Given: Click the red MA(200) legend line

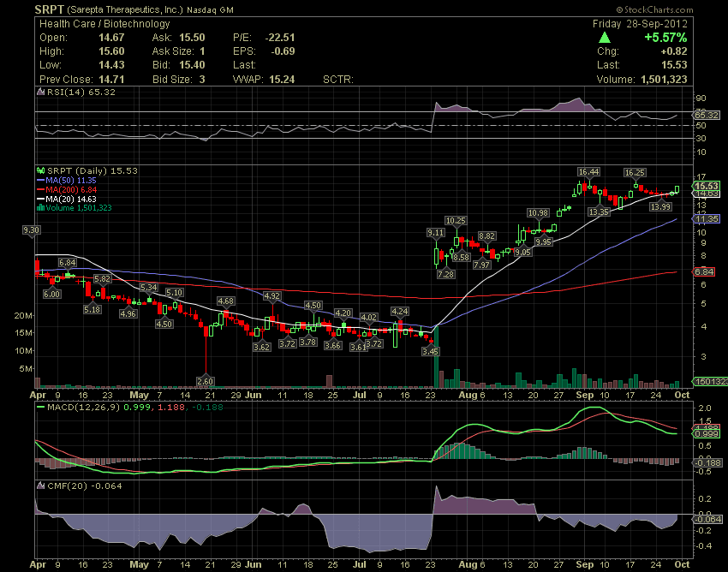Looking at the screenshot, I should (41, 190).
